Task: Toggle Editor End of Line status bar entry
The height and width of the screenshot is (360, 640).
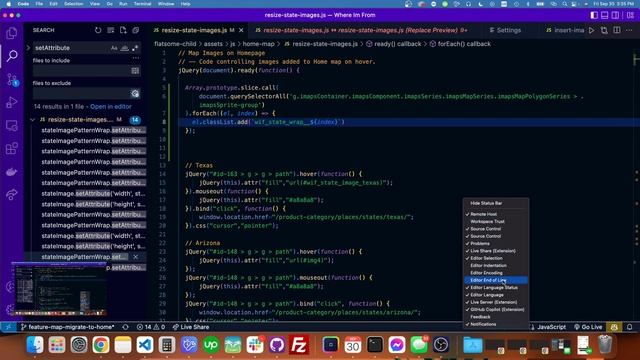Action: click(x=496, y=280)
